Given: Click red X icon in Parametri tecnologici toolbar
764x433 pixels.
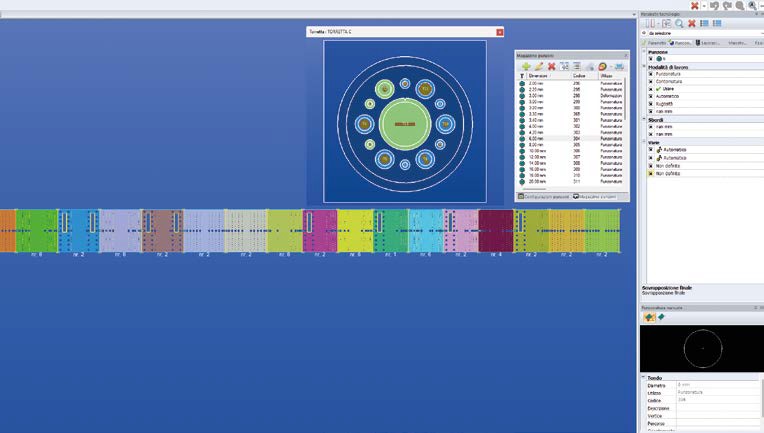Looking at the screenshot, I should pyautogui.click(x=691, y=23).
